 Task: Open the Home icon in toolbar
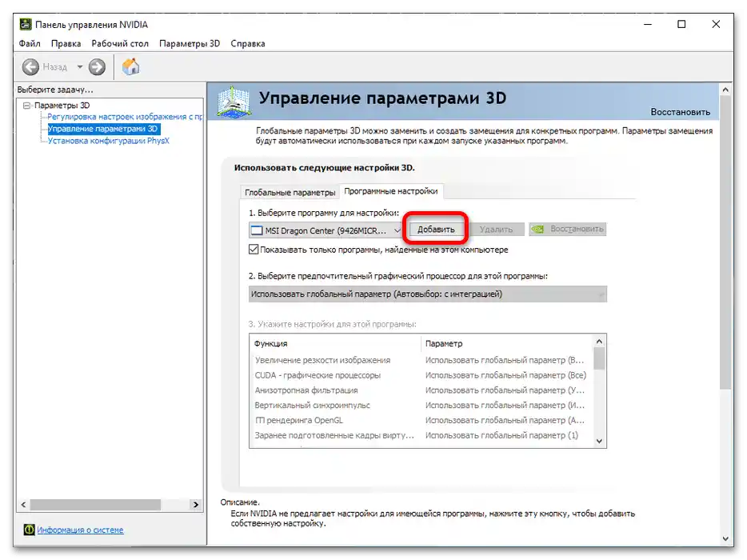pyautogui.click(x=130, y=66)
